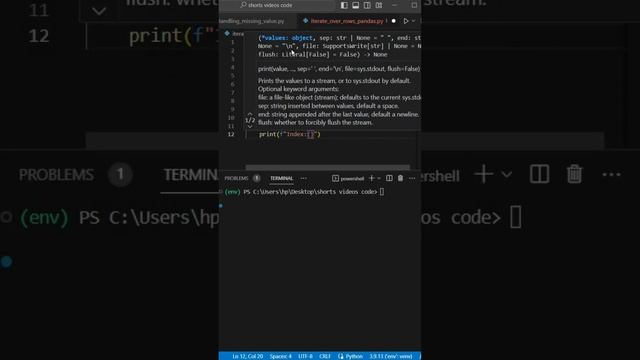Select 'Python' language mode in status bar

click(354, 356)
